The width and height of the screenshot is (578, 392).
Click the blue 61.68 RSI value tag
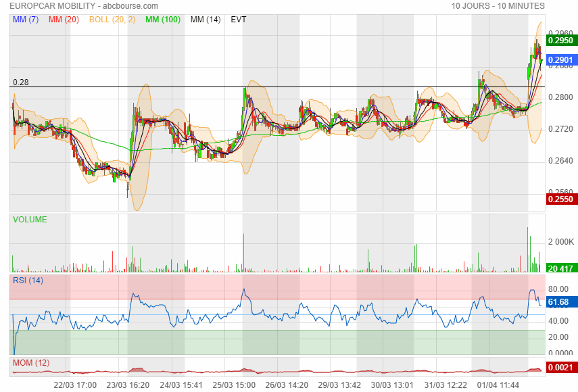coord(560,301)
